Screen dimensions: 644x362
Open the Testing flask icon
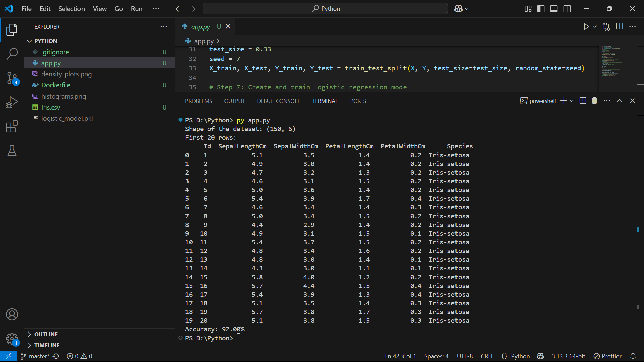coord(12,150)
